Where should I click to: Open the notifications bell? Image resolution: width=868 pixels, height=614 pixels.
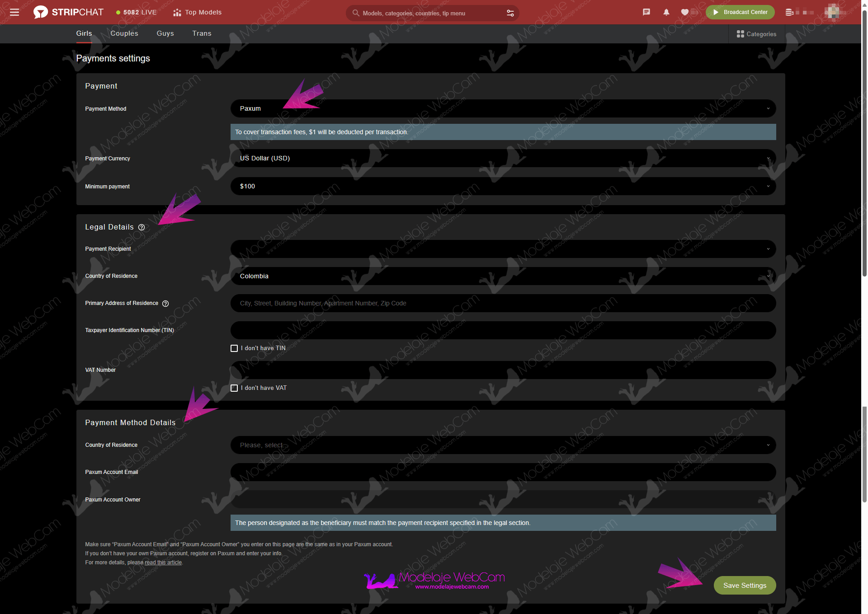click(666, 12)
